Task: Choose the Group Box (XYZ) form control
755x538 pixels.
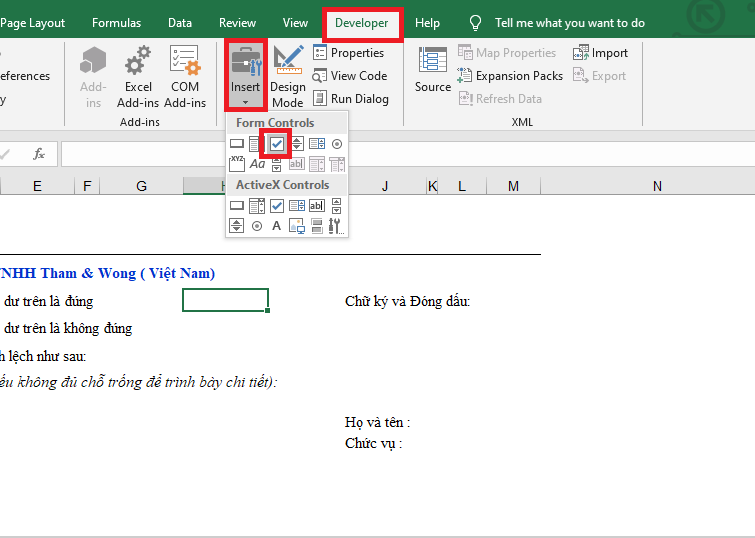Action: 237,164
